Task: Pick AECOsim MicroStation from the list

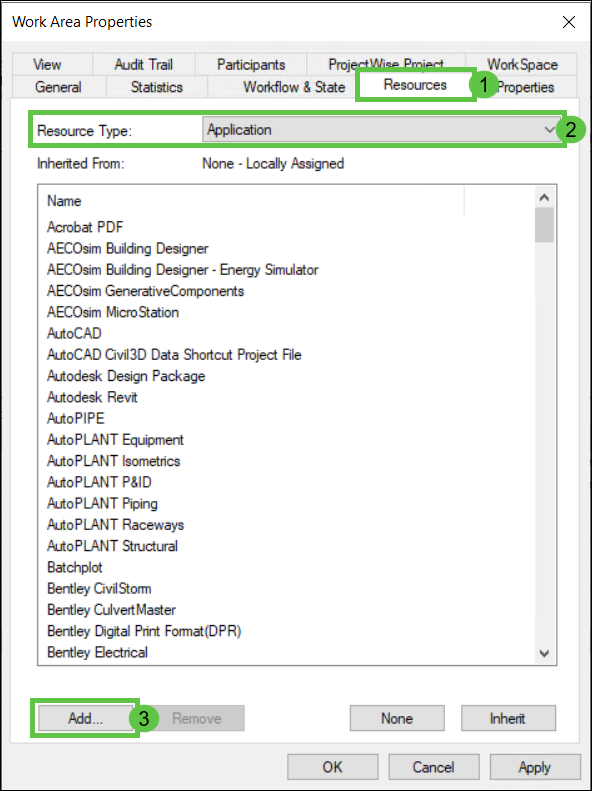Action: coord(112,312)
